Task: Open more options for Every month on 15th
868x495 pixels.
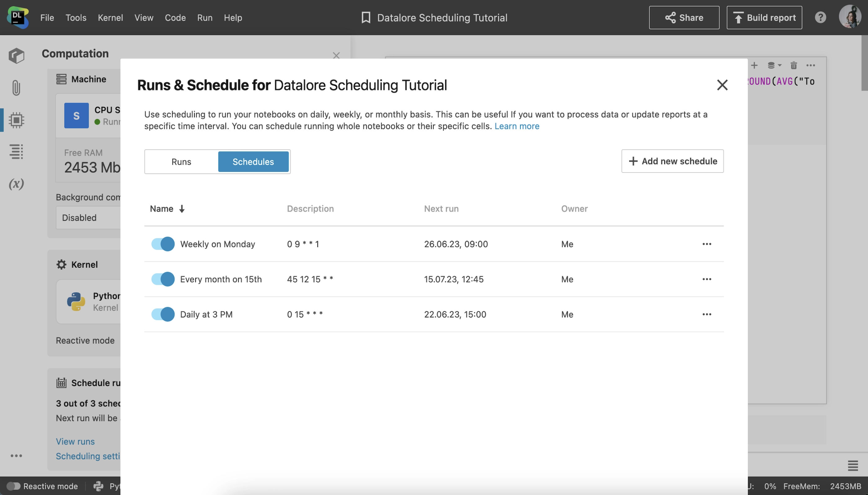Action: point(707,279)
